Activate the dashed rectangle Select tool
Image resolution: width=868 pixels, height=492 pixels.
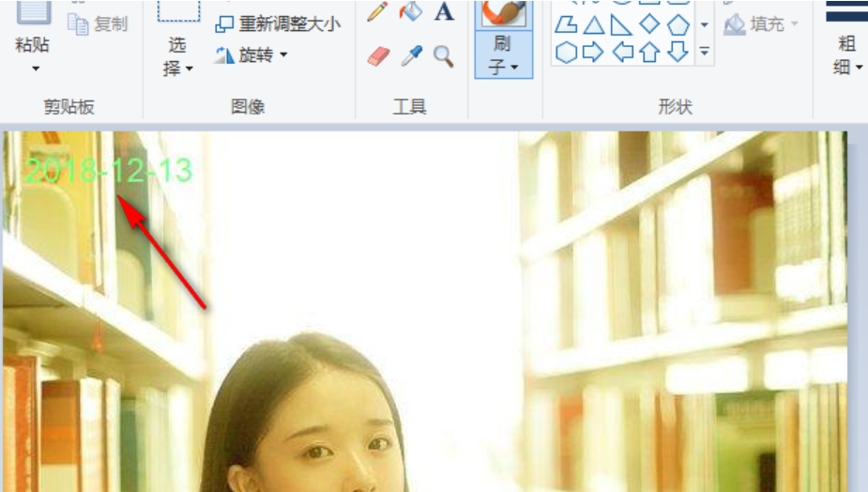pos(179,11)
